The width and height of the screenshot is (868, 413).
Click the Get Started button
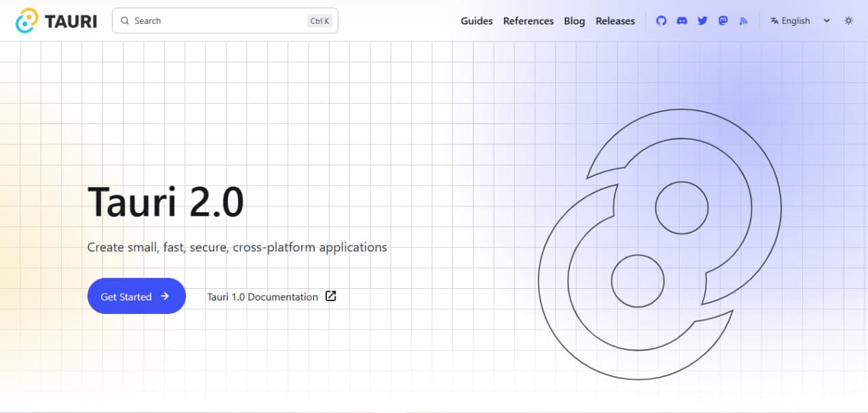click(x=136, y=296)
